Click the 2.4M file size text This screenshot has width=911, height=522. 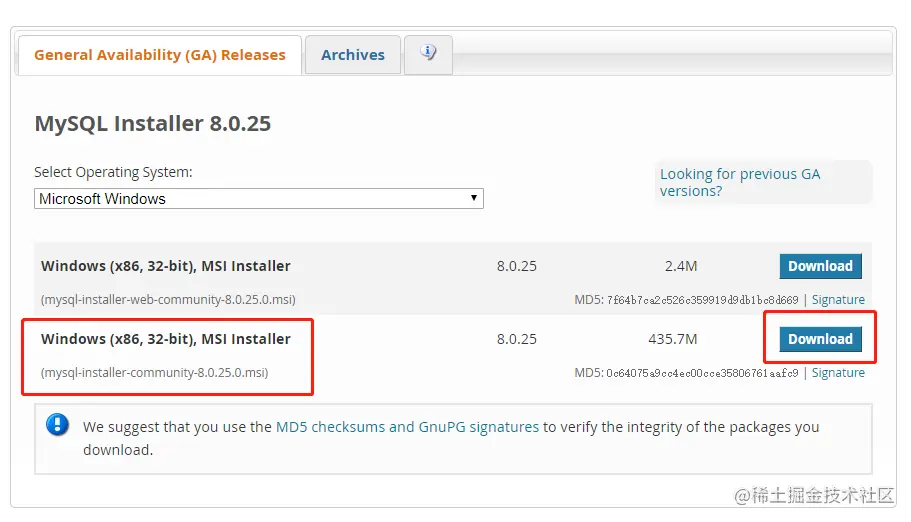click(681, 266)
